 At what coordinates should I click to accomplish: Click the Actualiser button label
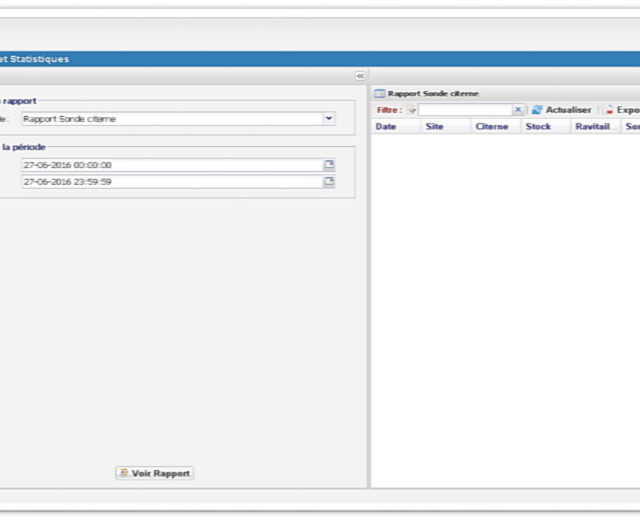pyautogui.click(x=568, y=110)
